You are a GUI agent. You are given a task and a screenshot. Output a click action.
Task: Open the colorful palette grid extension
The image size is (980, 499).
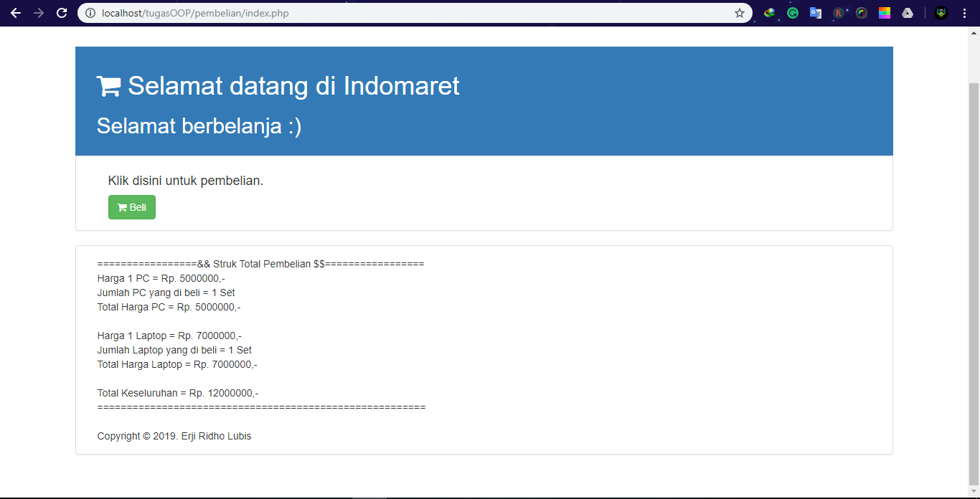pos(885,13)
